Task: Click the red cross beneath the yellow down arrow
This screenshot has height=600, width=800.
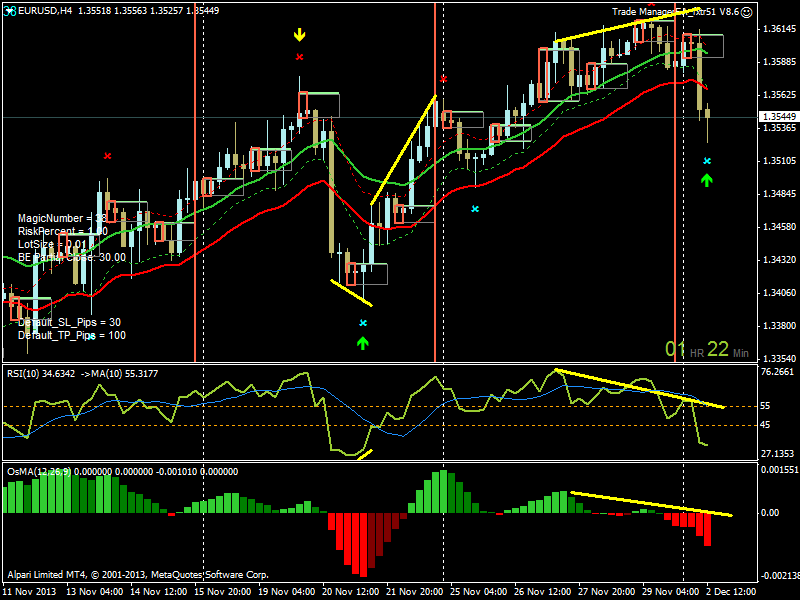Action: pos(299,57)
